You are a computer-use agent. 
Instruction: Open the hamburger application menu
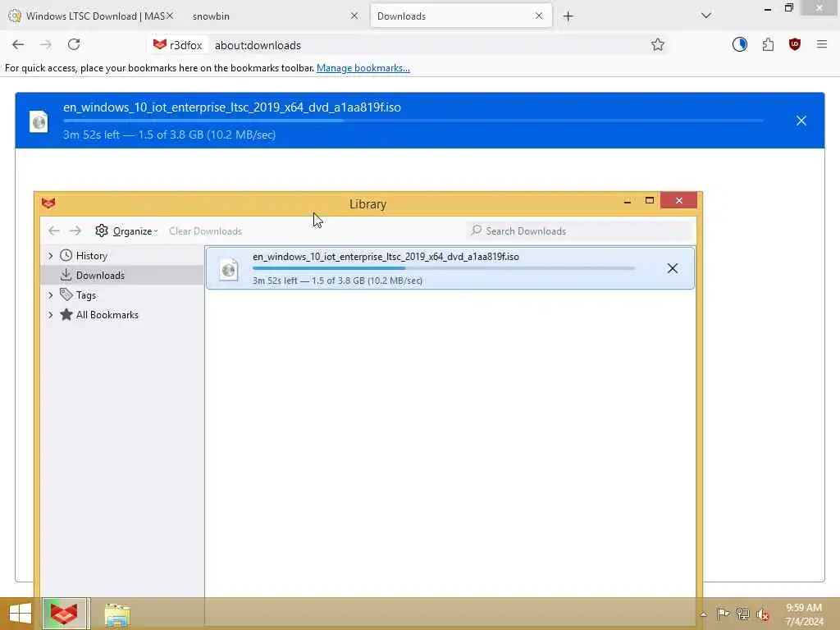(x=822, y=44)
